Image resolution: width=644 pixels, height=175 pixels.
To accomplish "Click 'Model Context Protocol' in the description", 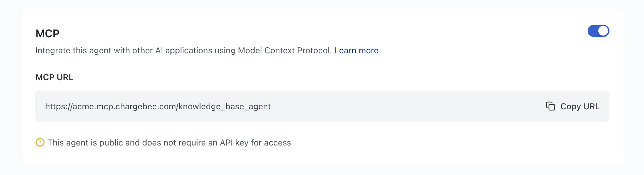I will coord(285,50).
